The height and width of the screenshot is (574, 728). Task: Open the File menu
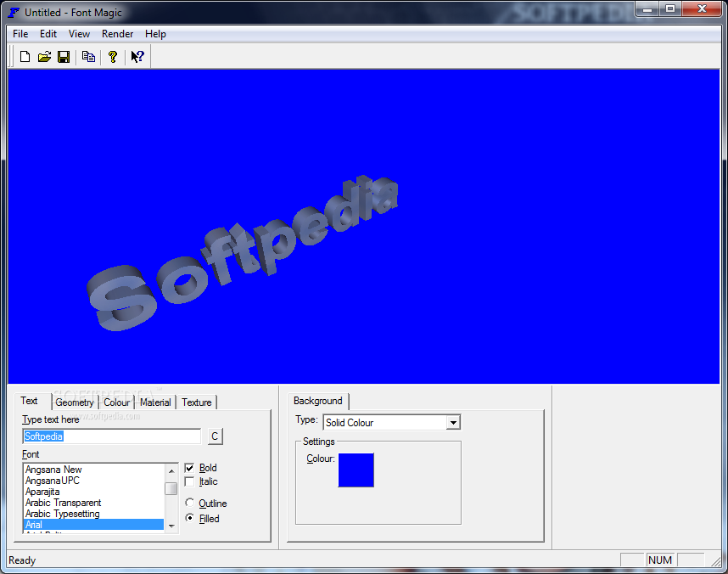[20, 34]
